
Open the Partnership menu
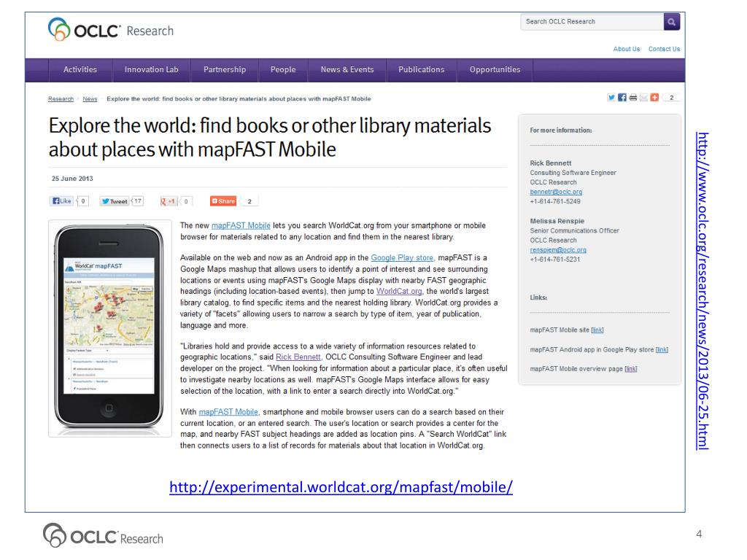pos(225,69)
